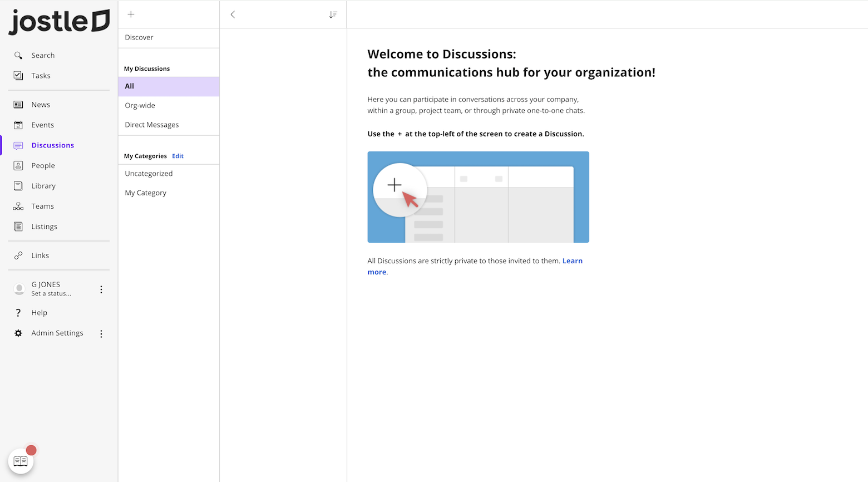Viewport: 868px width, 482px height.
Task: Select Direct Messages filter
Action: (152, 125)
